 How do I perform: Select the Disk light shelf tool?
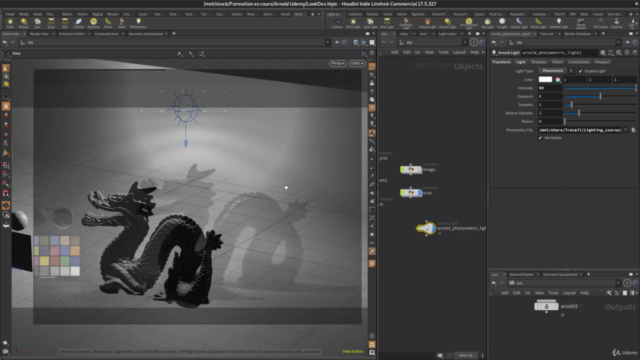coord(64,23)
